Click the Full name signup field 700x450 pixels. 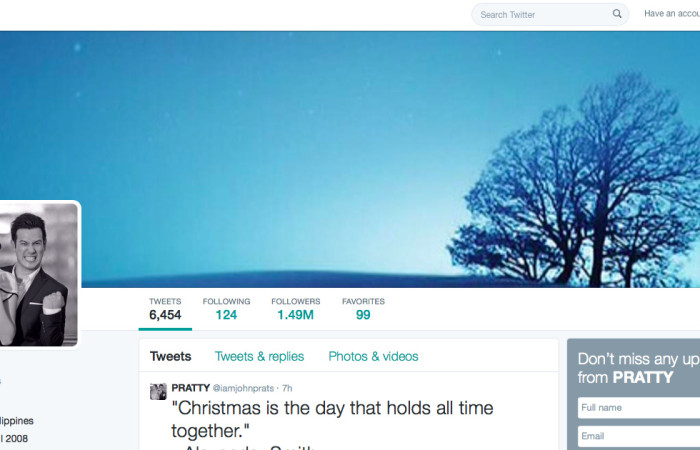[639, 408]
